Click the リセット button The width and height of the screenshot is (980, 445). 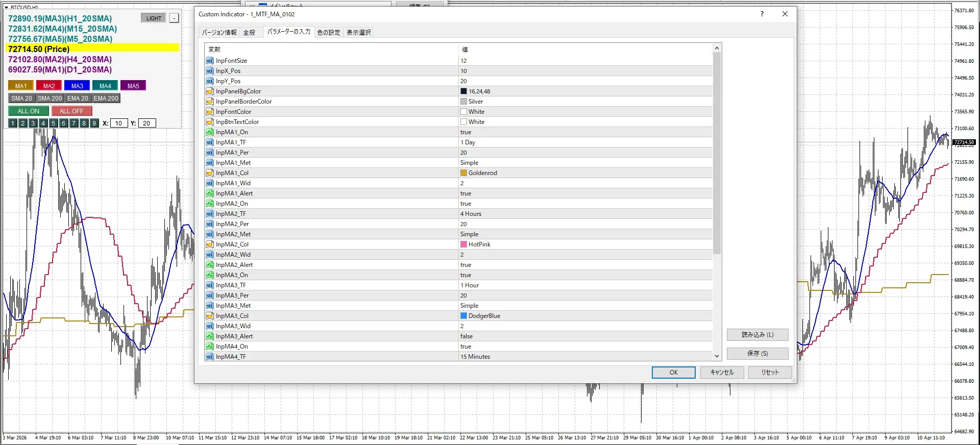[x=770, y=373]
